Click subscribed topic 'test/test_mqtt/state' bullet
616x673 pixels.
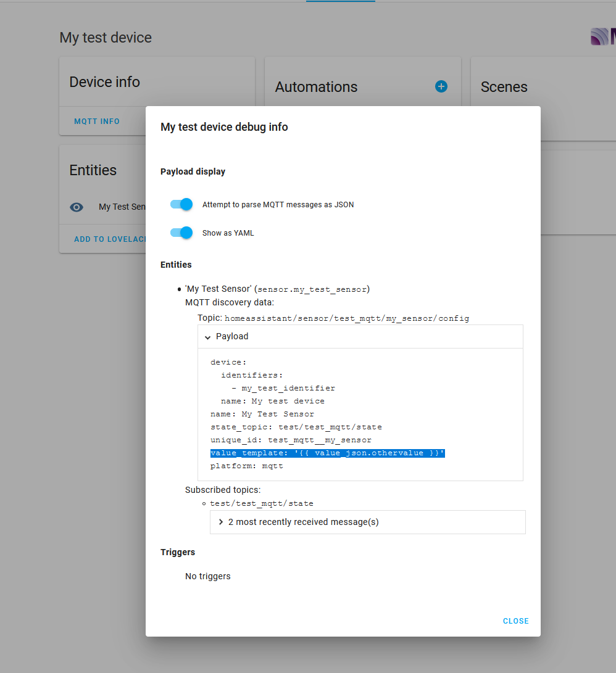coord(262,503)
